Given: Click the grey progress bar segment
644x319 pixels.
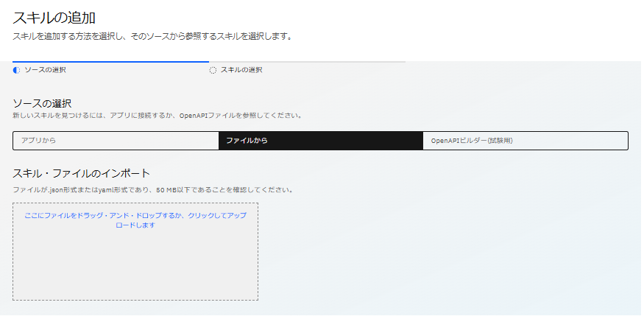Looking at the screenshot, I should pos(307,62).
